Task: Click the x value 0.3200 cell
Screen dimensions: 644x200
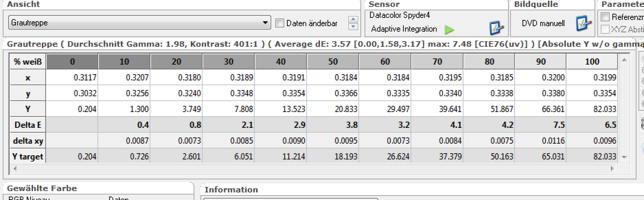Action: point(541,77)
